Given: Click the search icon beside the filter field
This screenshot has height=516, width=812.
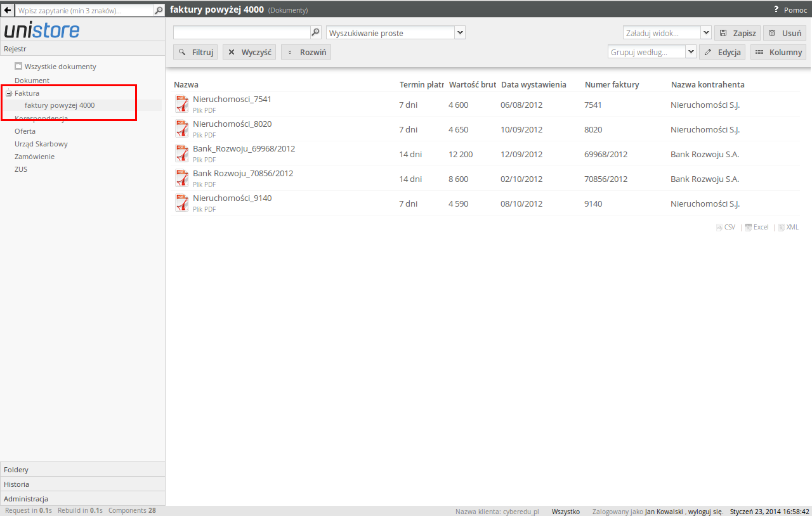Looking at the screenshot, I should coord(315,32).
